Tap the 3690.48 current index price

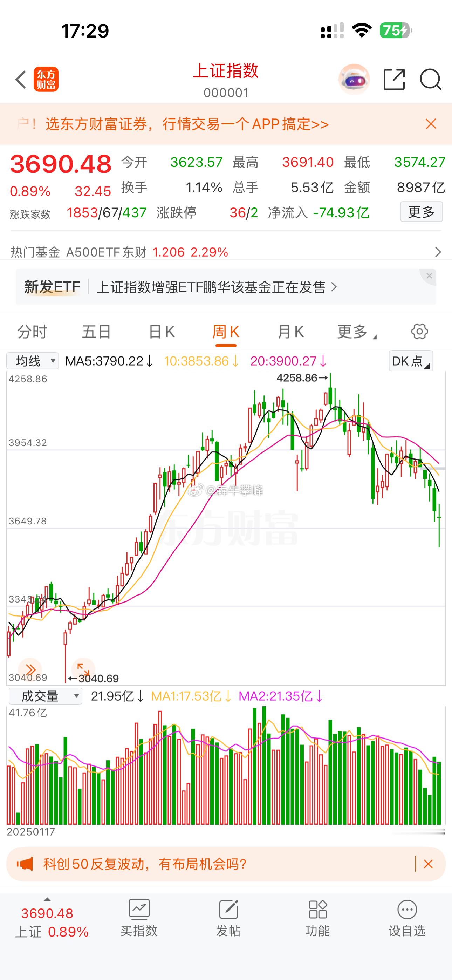pos(61,164)
